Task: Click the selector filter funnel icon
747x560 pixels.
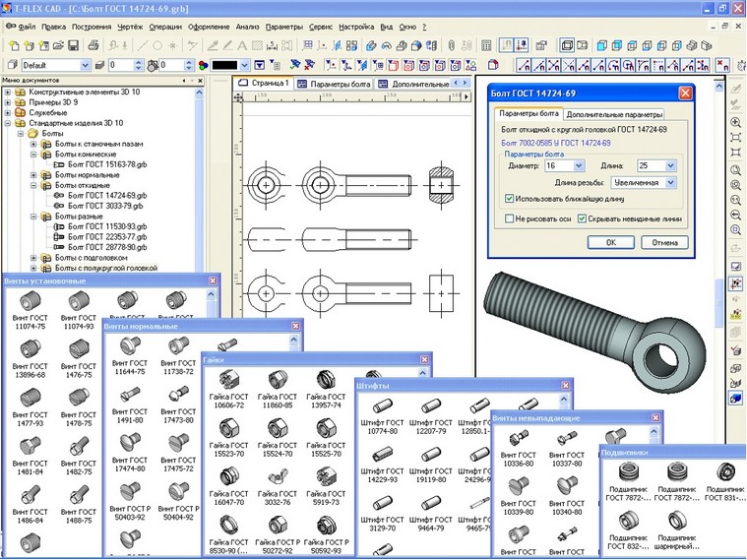Action: tap(259, 65)
